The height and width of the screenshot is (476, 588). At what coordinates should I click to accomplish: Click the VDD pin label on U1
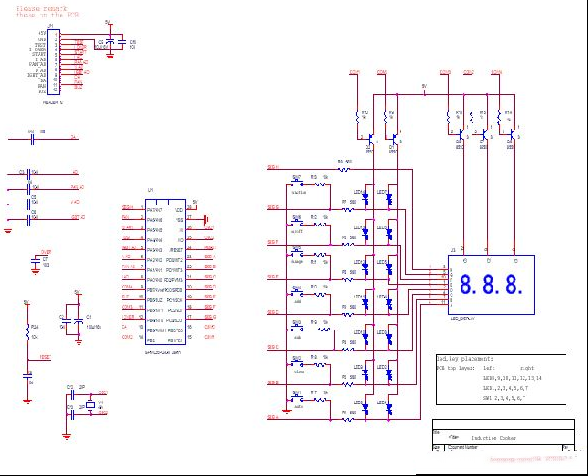pos(179,210)
